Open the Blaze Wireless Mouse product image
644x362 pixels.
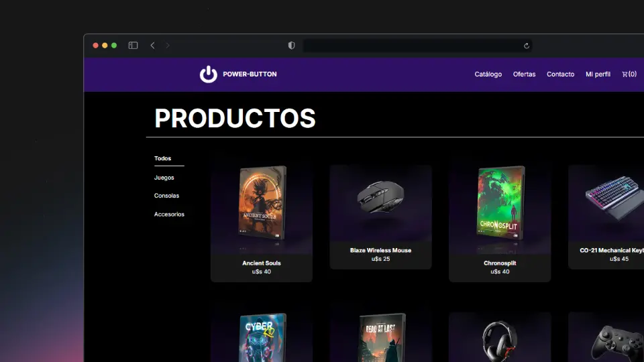click(x=381, y=197)
